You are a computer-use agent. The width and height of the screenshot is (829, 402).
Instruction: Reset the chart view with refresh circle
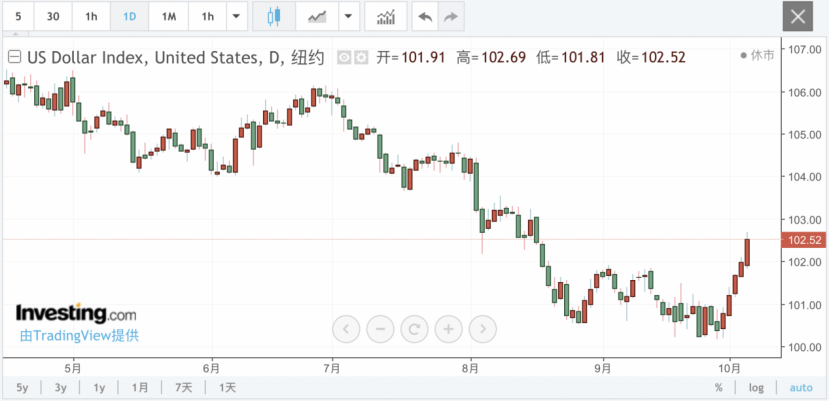point(414,327)
